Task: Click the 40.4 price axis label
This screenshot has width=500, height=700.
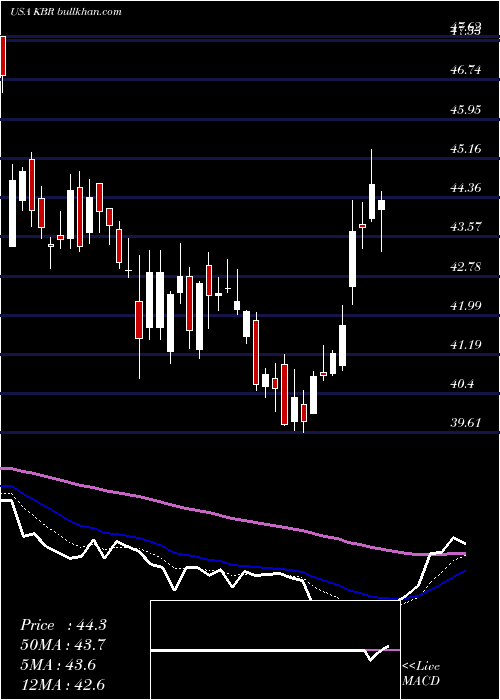Action: [x=462, y=383]
